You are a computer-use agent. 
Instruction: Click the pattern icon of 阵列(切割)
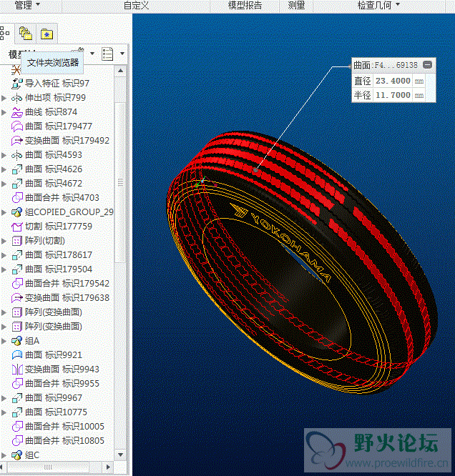pos(17,241)
